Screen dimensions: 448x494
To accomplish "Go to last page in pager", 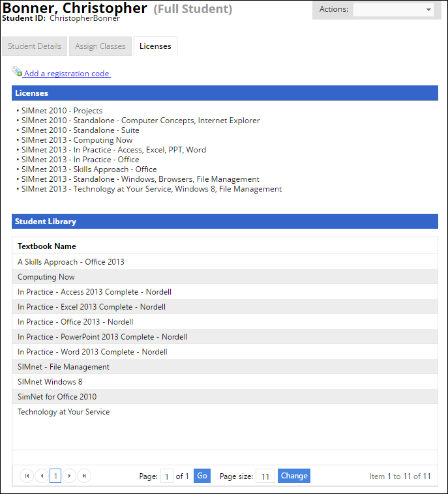I will click(x=84, y=476).
